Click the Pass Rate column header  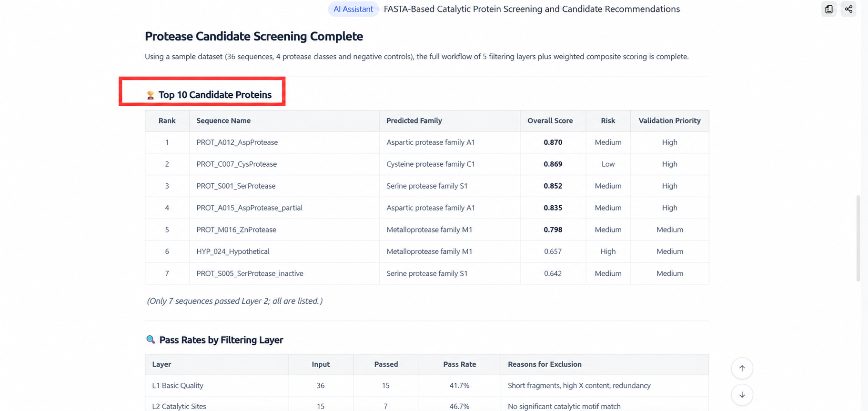tap(459, 364)
